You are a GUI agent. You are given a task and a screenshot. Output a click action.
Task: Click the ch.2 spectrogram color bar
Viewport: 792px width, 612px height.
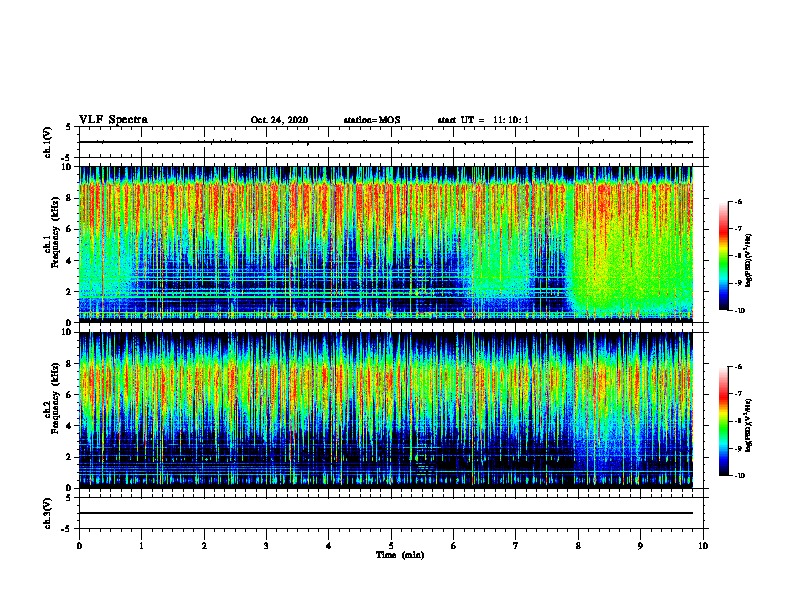[x=723, y=421]
